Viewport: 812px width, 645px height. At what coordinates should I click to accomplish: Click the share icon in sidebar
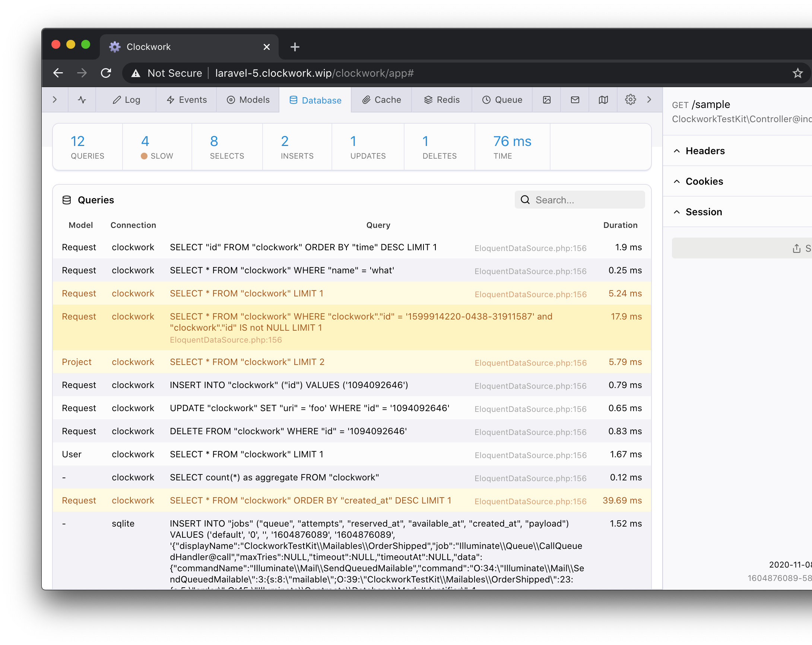tap(796, 248)
